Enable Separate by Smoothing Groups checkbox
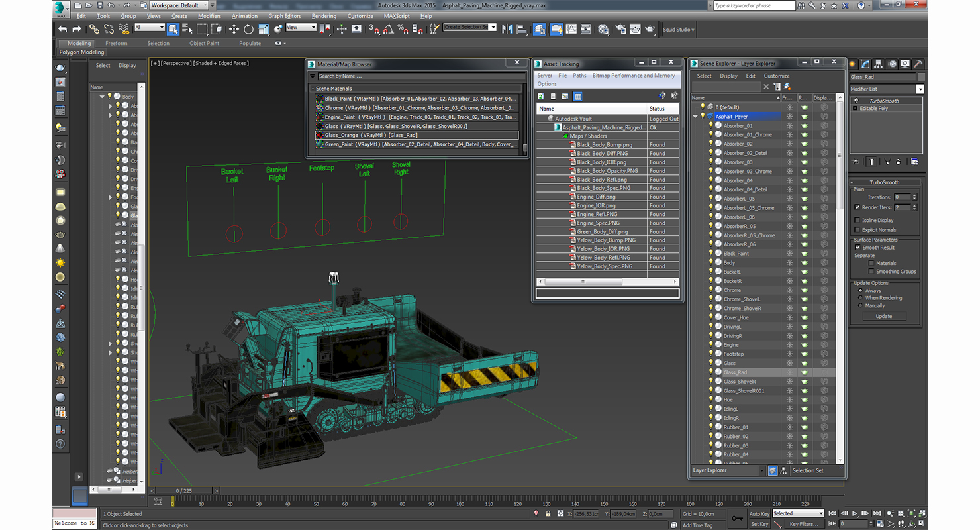This screenshot has width=980, height=530. 871,271
